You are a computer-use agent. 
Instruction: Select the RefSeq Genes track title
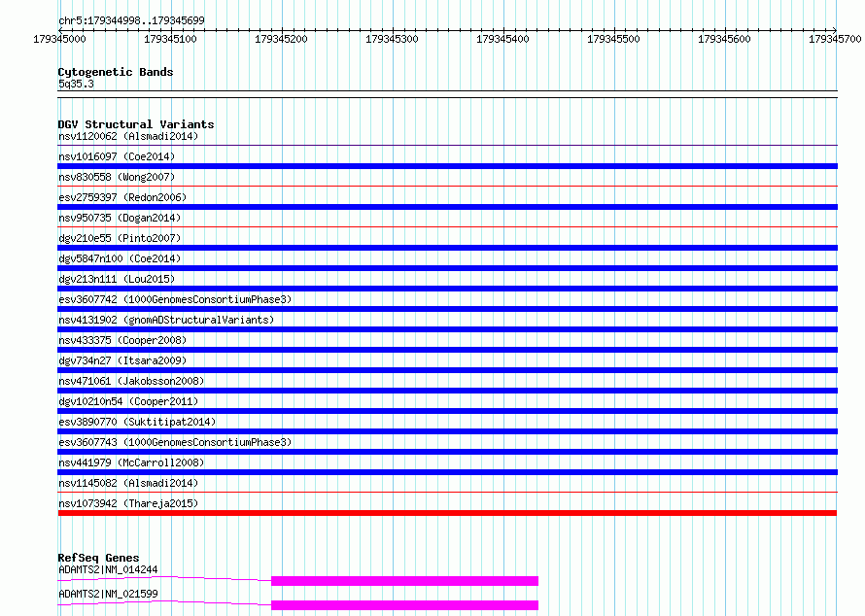[x=98, y=558]
